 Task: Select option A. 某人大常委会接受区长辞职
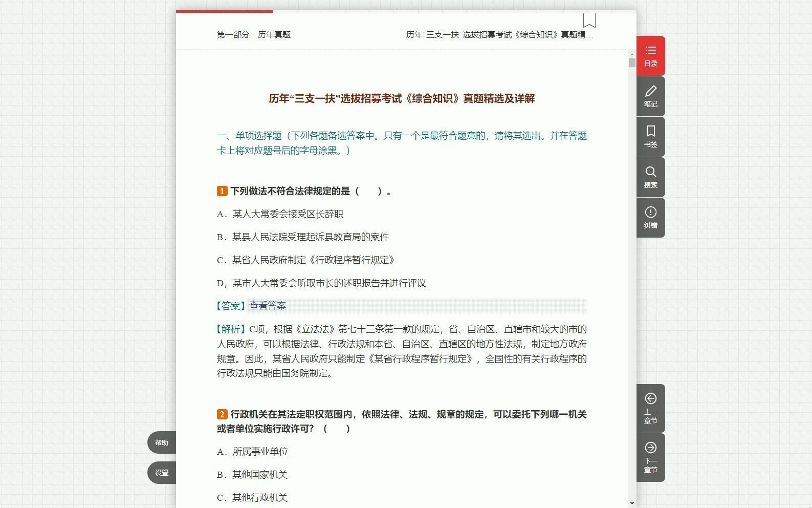coord(280,214)
